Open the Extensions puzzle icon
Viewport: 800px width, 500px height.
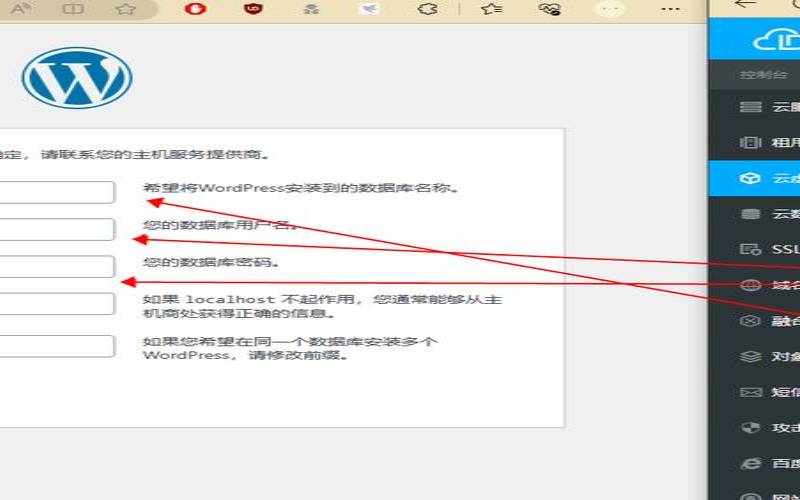pos(428,9)
